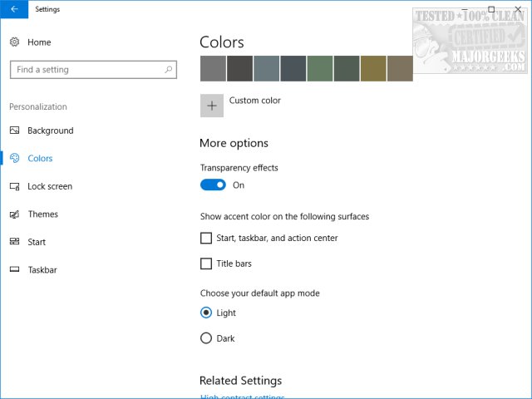Select the Start icon in sidebar
The image size is (532, 399).
click(15, 242)
